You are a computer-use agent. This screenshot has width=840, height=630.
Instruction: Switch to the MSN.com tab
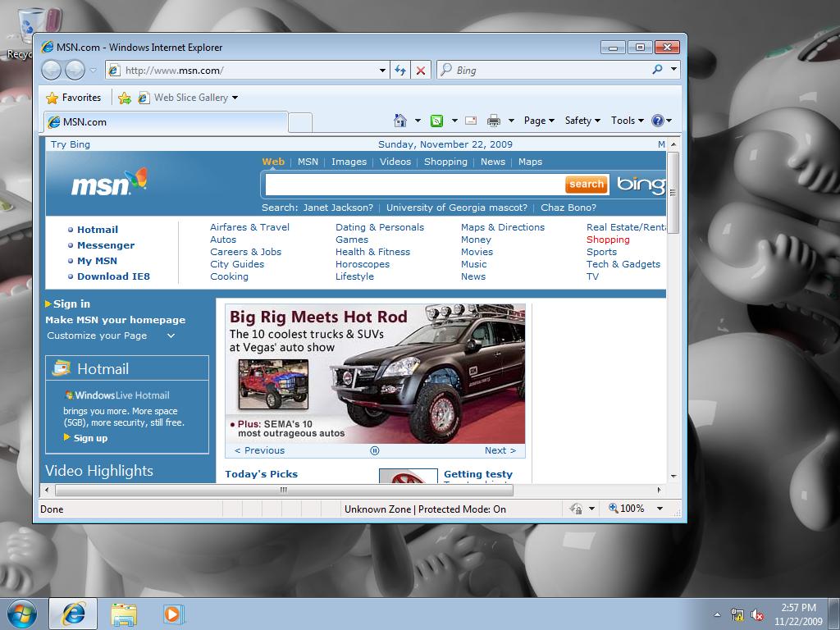(x=164, y=122)
